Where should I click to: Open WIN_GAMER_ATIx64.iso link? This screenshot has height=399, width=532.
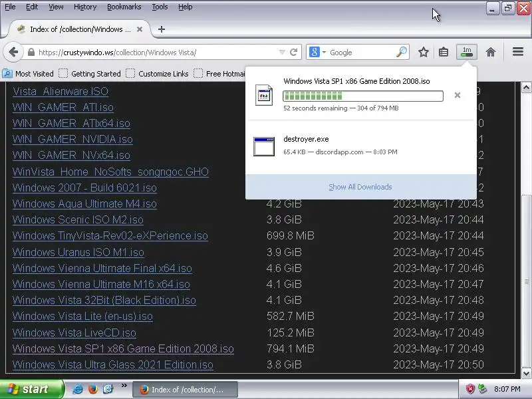tap(71, 123)
